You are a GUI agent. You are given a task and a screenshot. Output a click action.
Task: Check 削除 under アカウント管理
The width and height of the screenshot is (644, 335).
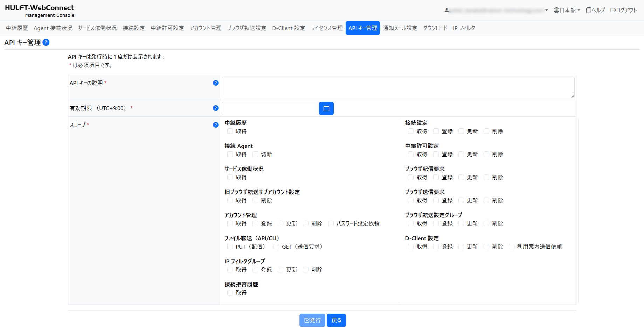click(306, 223)
